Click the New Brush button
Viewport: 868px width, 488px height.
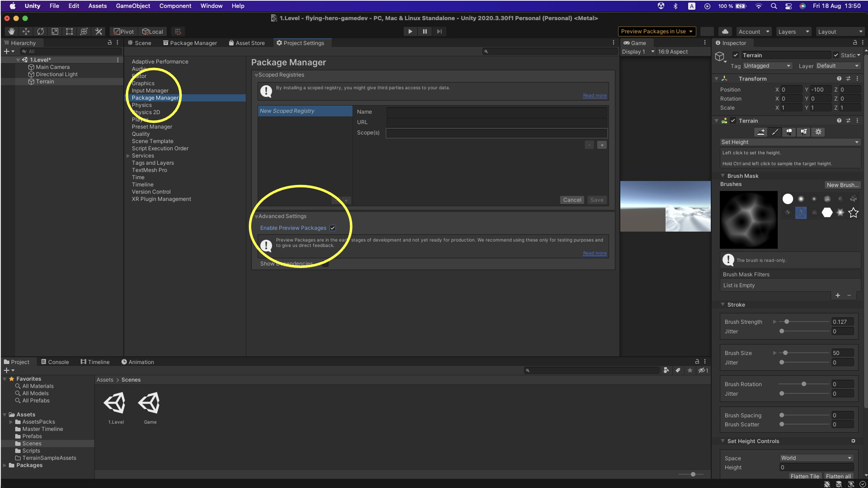[842, 185]
